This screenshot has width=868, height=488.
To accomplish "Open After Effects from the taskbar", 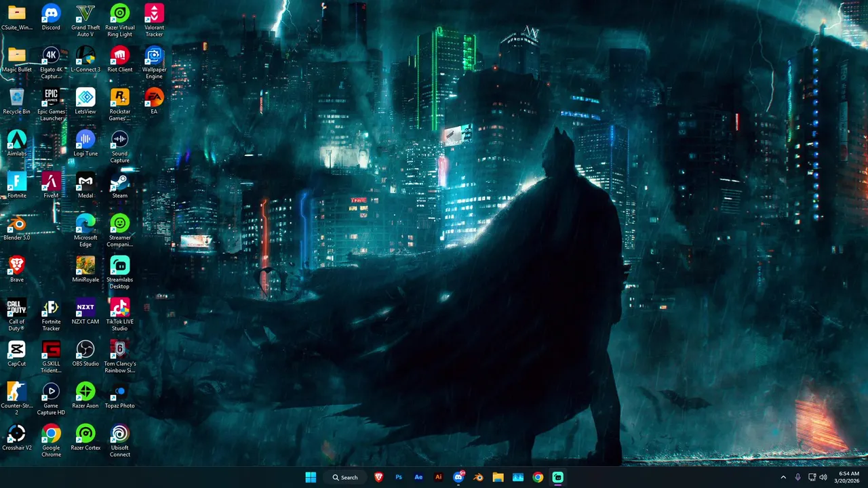I will (418, 477).
